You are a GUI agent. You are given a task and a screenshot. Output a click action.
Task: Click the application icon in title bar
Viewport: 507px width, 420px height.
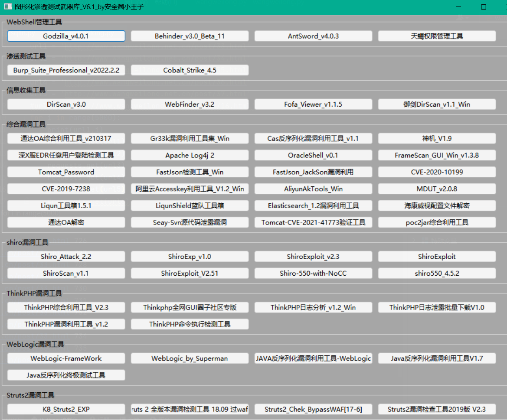point(8,7)
